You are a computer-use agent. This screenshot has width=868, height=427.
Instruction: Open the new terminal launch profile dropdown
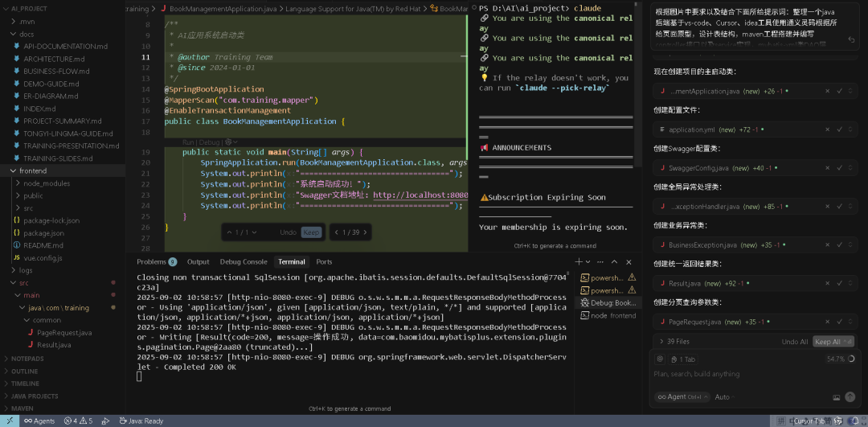click(x=588, y=262)
